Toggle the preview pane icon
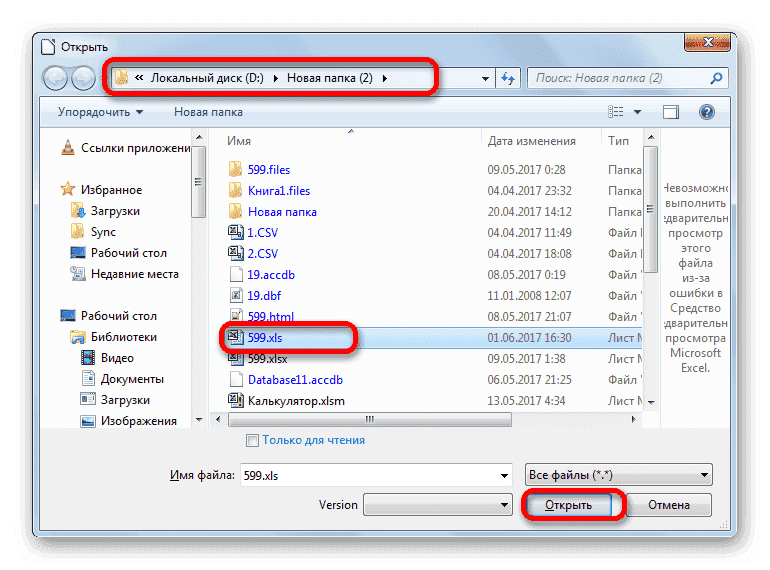This screenshot has height=570, width=770. pos(671,112)
